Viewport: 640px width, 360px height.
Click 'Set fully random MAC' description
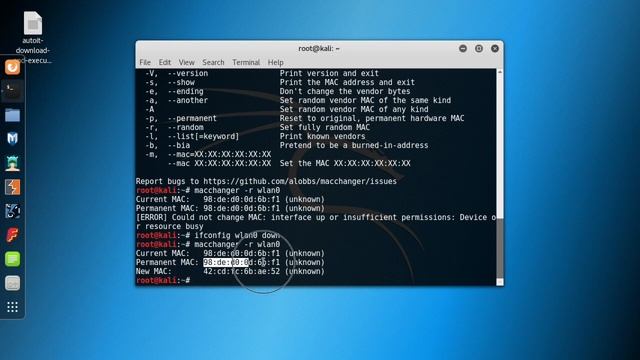point(325,127)
